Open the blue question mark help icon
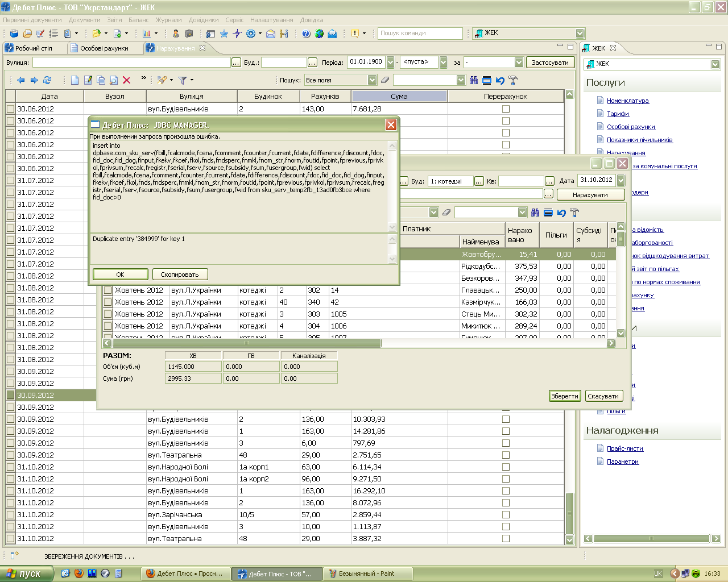 (306, 34)
